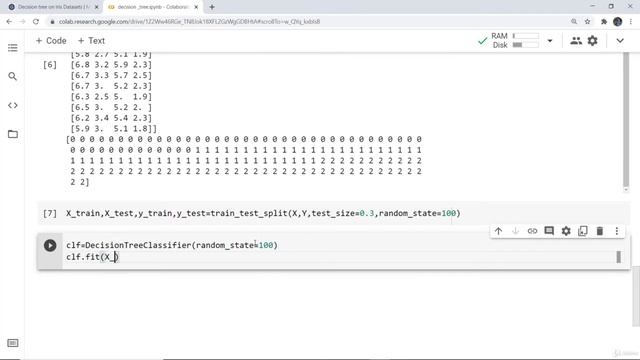Screen dimensions: 640x360
Task: Add a new Code cell
Action: pyautogui.click(x=51, y=41)
